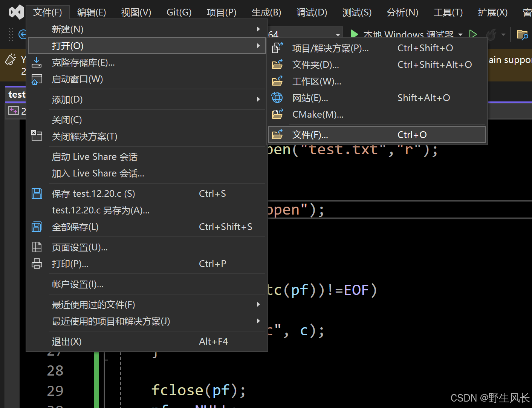532x408 pixels.
Task: Click the notification banner bulb icon
Action: tap(11, 60)
